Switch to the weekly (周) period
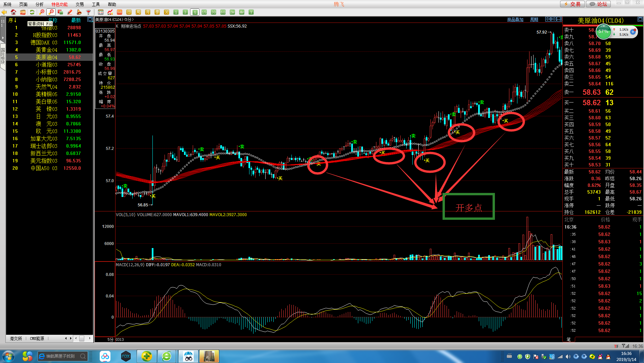This screenshot has height=363, width=644. (138, 12)
